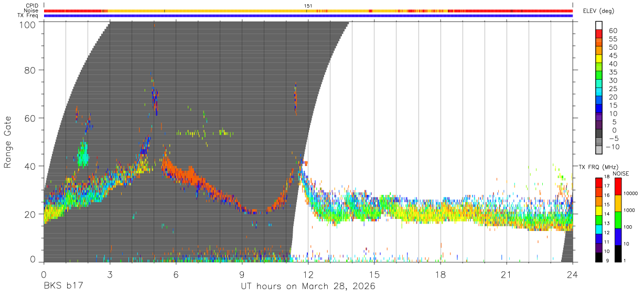Select the 'TX Freq' row label
Viewport: 644px width, 297px height.
[x=28, y=15]
